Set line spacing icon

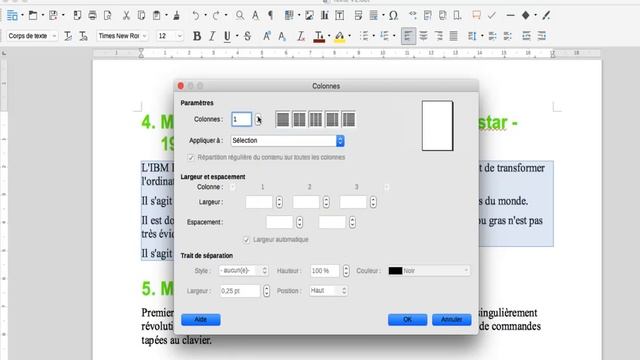pyautogui.click(x=472, y=36)
